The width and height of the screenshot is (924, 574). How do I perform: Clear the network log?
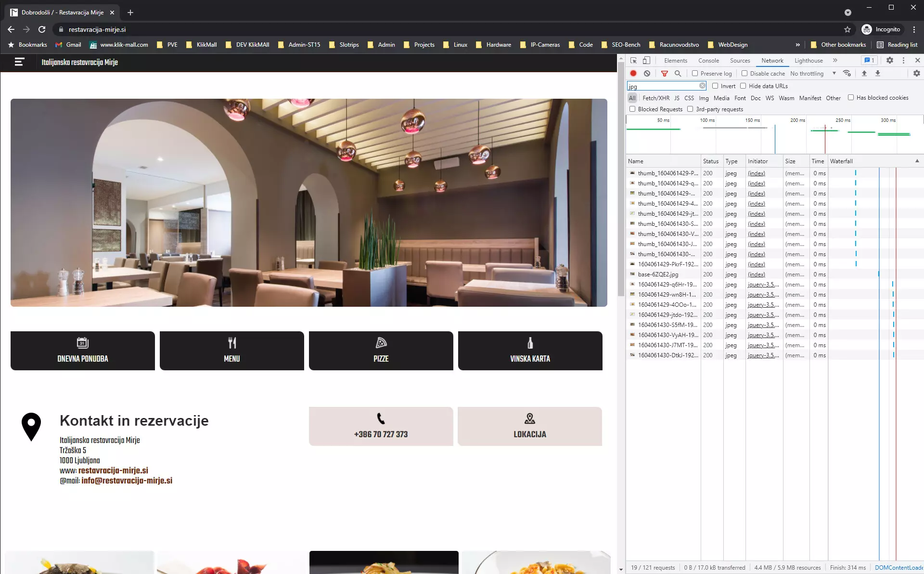pyautogui.click(x=647, y=74)
